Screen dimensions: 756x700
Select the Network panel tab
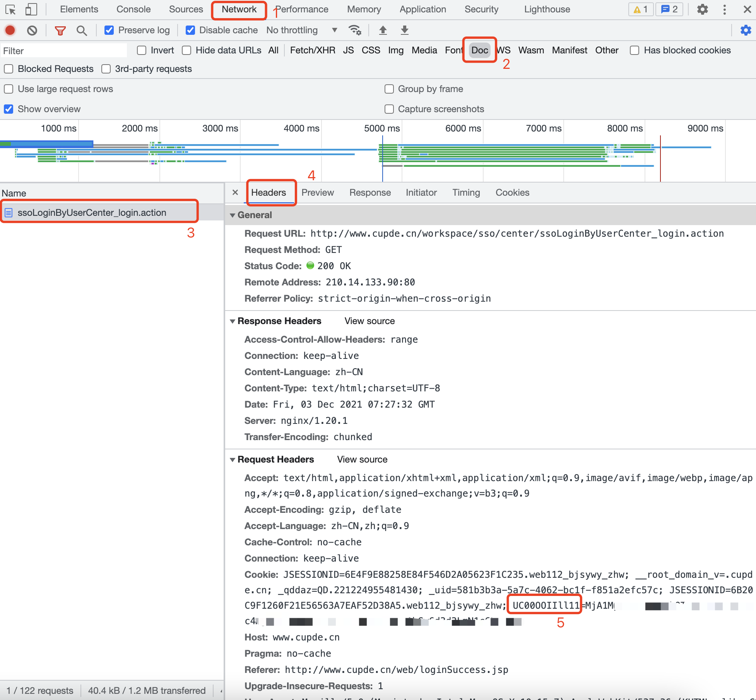click(x=239, y=9)
